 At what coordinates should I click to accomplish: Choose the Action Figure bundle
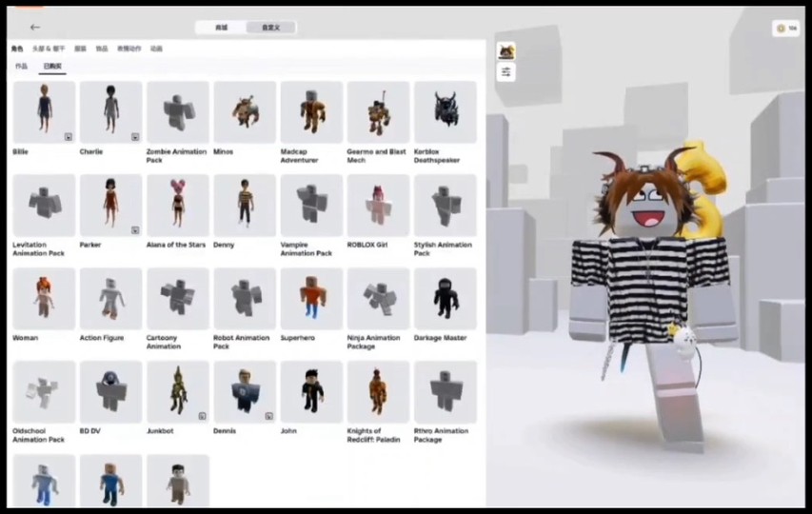(110, 299)
